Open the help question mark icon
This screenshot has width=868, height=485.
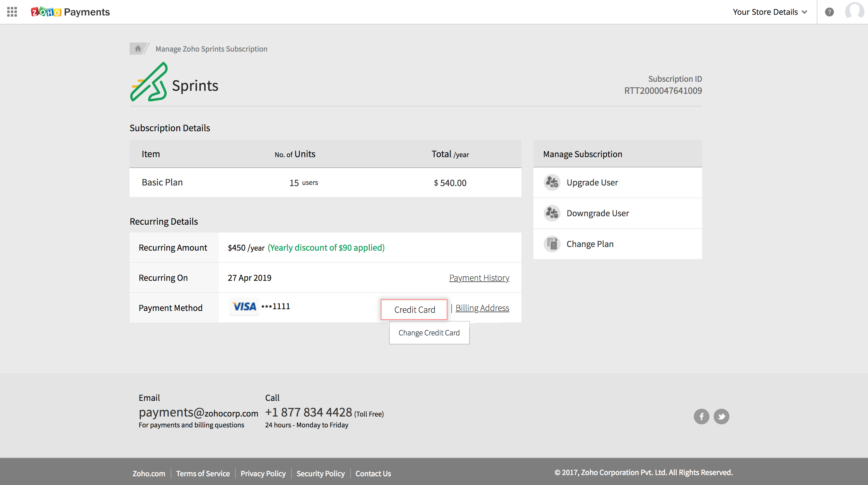829,12
